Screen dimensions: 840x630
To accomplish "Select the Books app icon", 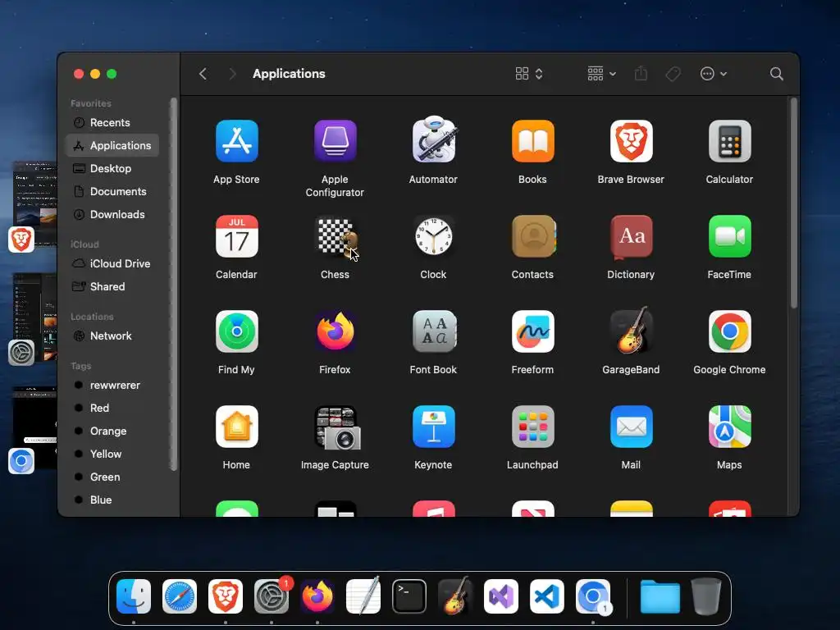I will click(x=532, y=141).
